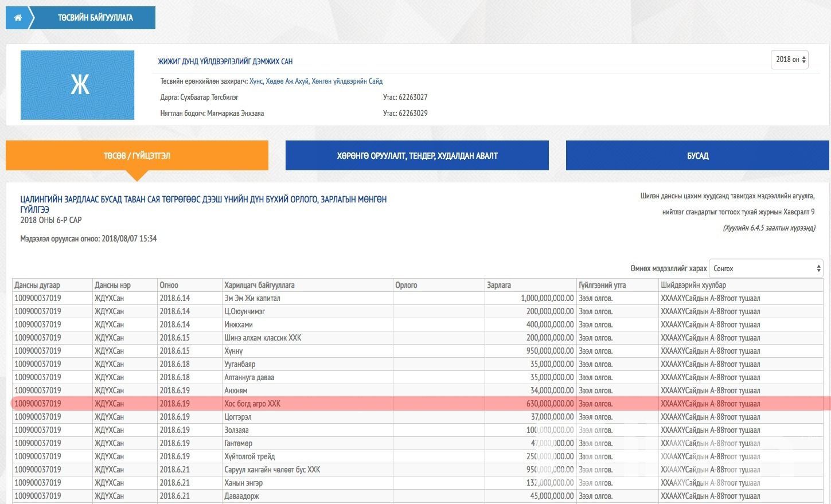The height and width of the screenshot is (504, 831).
Task: Open the Сонгох previous-info dropdown
Action: pos(767,268)
